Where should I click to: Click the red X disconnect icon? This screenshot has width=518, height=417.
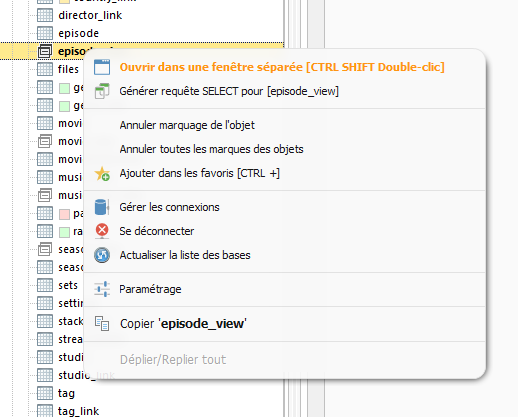[x=102, y=231]
